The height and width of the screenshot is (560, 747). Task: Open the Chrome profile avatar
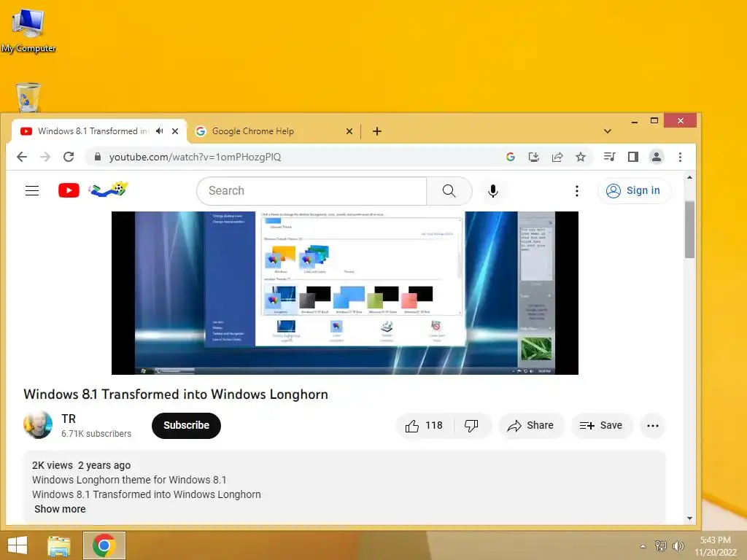(x=656, y=157)
